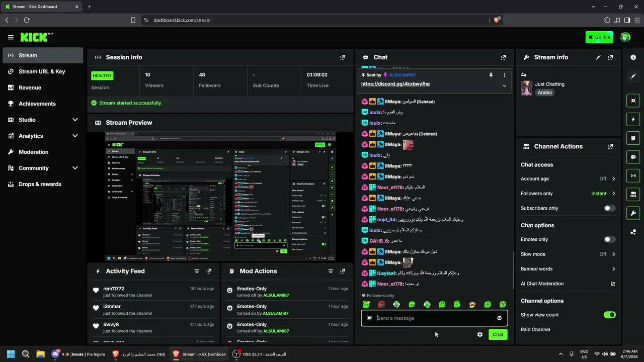This screenshot has height=362, width=644.
Task: Open the pinned message three-dot menu
Action: point(504,75)
